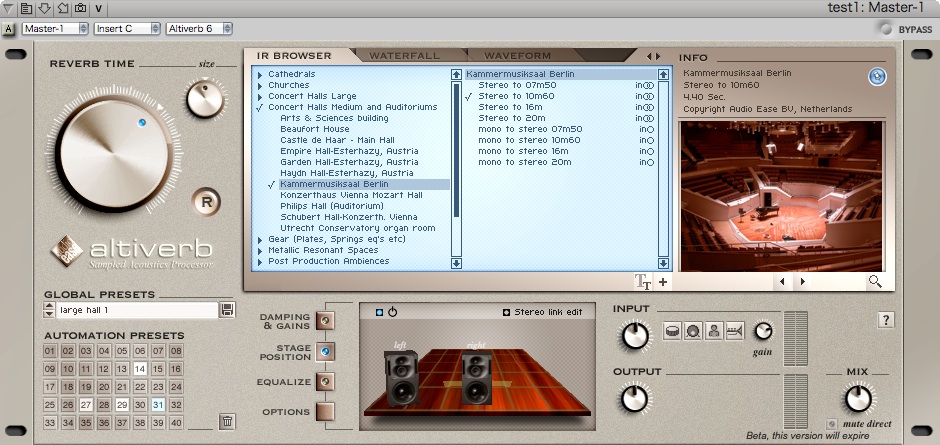940x445 pixels.
Task: Toggle mute direct checkbox
Action: [831, 423]
